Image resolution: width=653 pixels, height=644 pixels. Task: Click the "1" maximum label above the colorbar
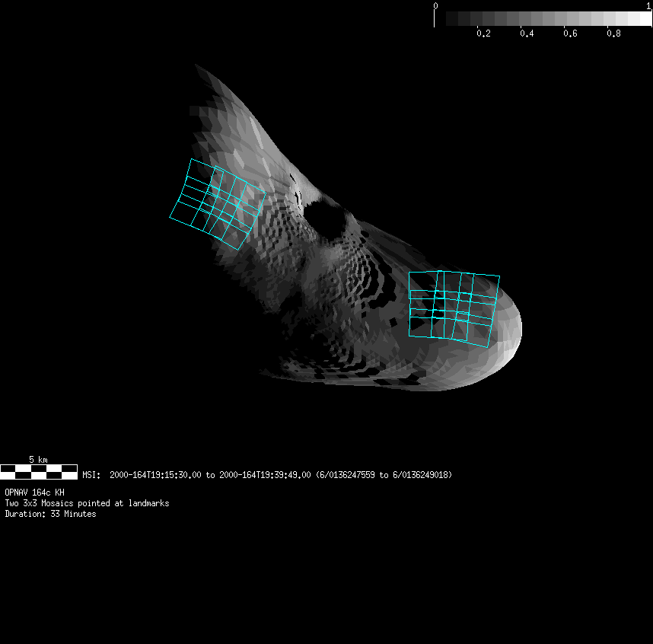(648, 6)
